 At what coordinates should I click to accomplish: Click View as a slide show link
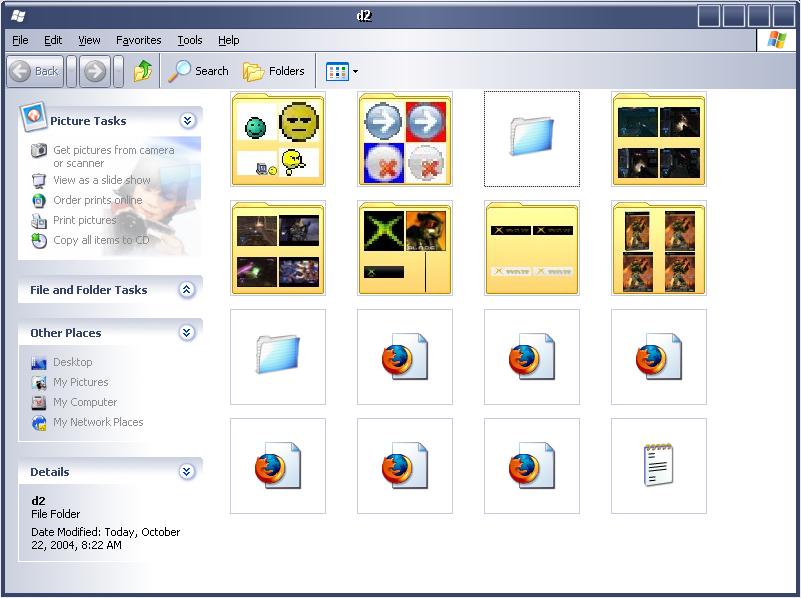click(x=101, y=180)
